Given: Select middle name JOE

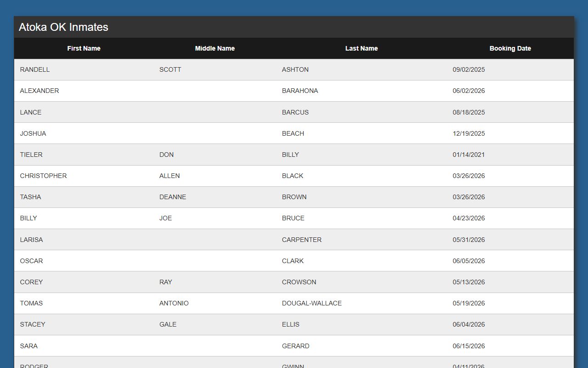Looking at the screenshot, I should pos(165,218).
